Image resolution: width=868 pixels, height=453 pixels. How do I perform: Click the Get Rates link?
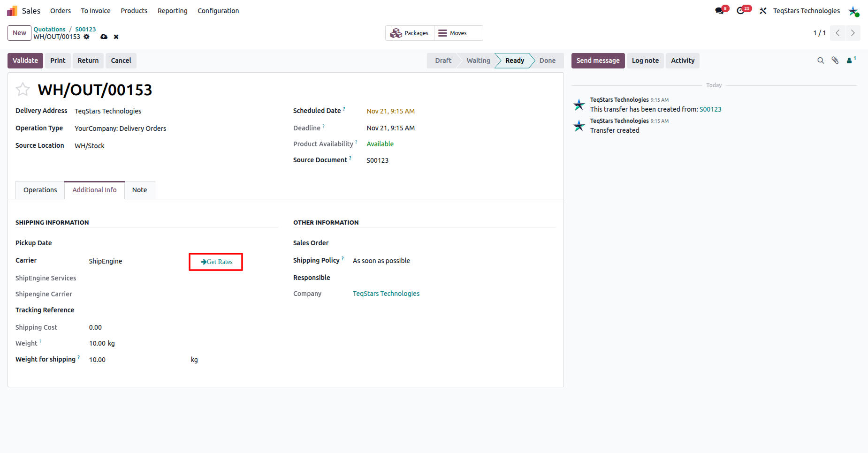(216, 262)
